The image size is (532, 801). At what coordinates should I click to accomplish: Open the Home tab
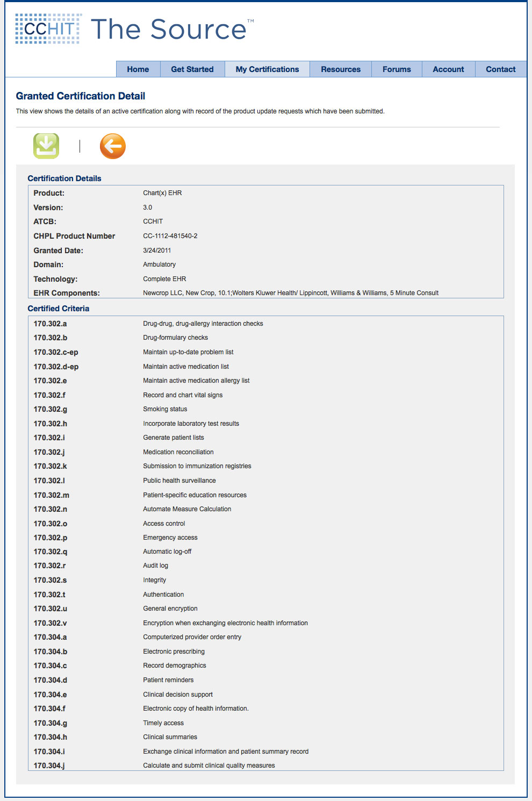(138, 69)
